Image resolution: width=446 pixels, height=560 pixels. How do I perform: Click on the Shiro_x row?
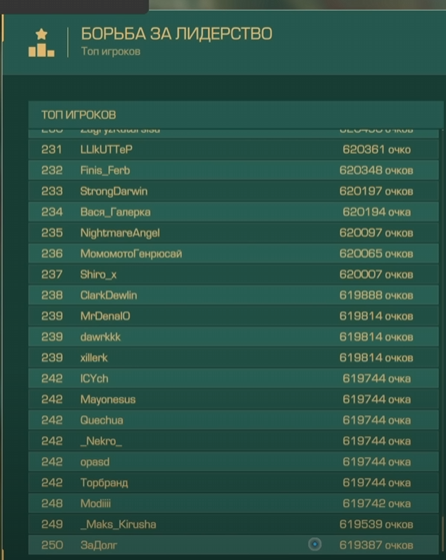click(x=234, y=274)
